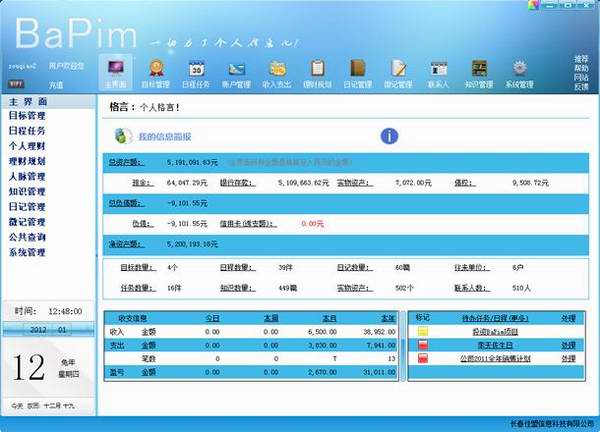Click the 理财规划 clipboard icon
This screenshot has height=432, width=600.
(317, 70)
